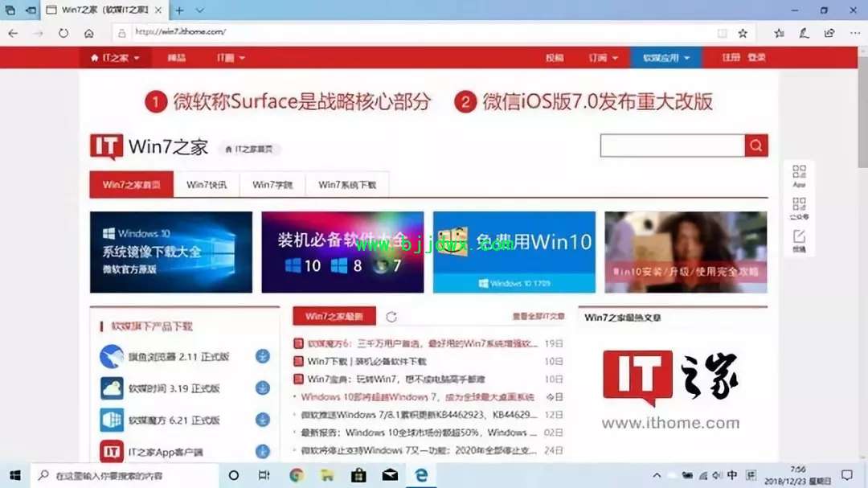Go to IT之家首页 link beside logo
The image size is (868, 488).
click(x=249, y=149)
